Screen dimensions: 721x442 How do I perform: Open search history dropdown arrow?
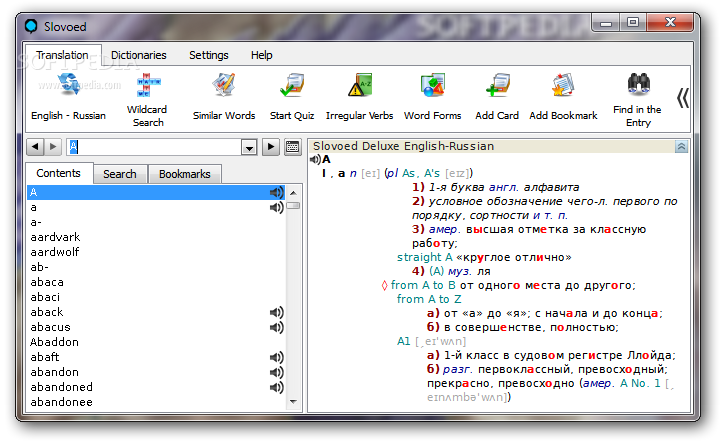pos(249,148)
